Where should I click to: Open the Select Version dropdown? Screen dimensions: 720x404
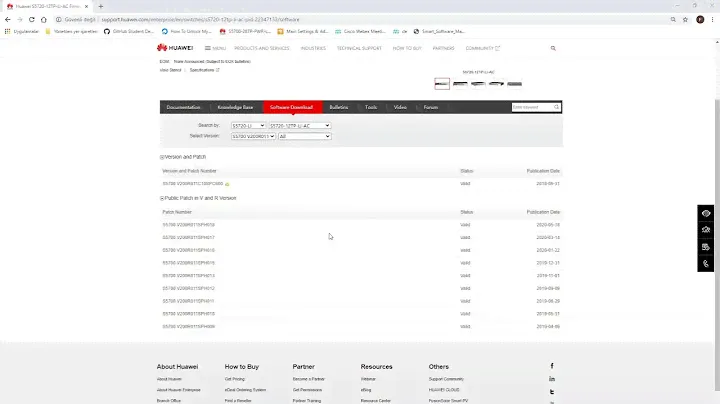pos(253,136)
